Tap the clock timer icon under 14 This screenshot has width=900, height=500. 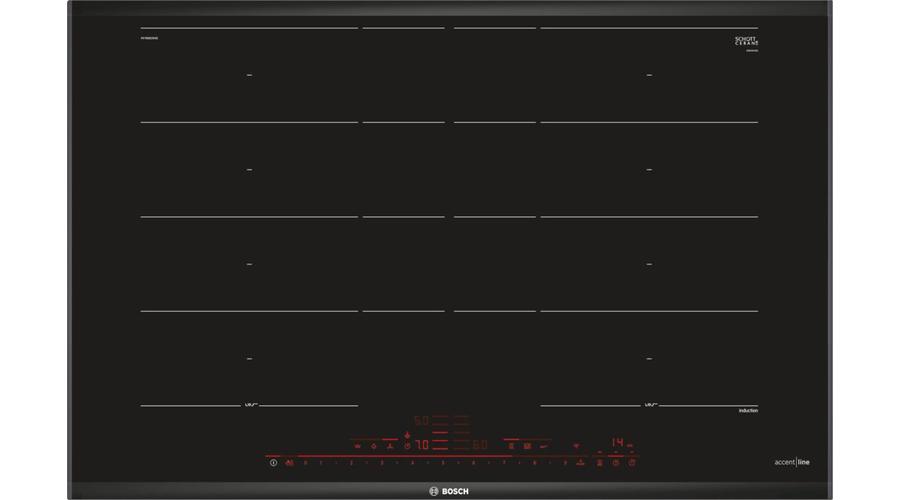616,463
